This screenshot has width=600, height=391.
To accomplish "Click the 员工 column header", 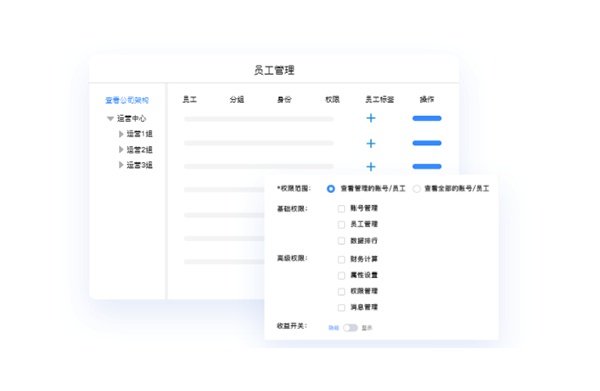I will 189,99.
